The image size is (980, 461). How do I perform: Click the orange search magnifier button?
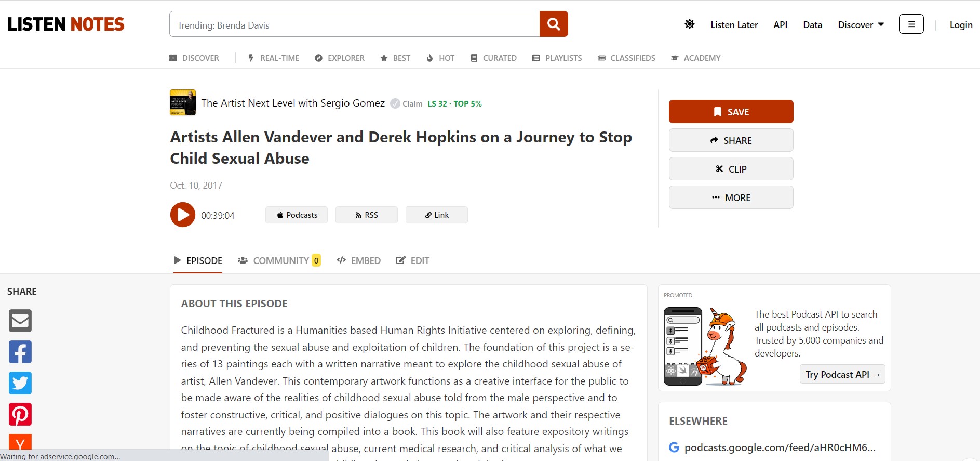(x=554, y=24)
